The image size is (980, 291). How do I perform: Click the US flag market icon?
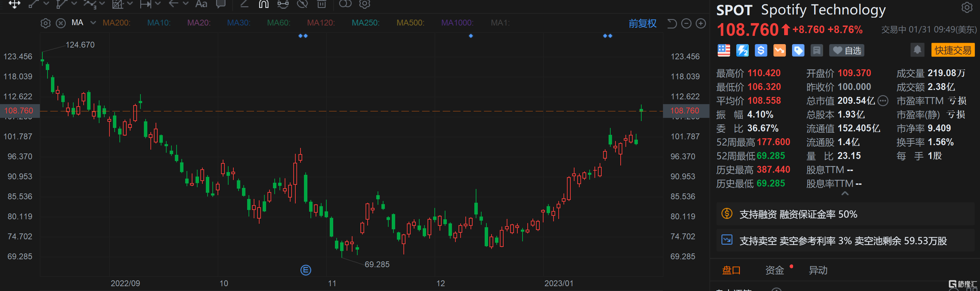(724, 50)
